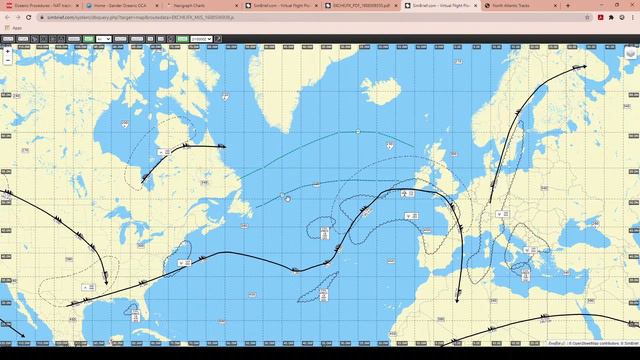Viewport: 640px width, 360px height.
Task: Reload the SimBrief map page
Action: click(x=29, y=18)
